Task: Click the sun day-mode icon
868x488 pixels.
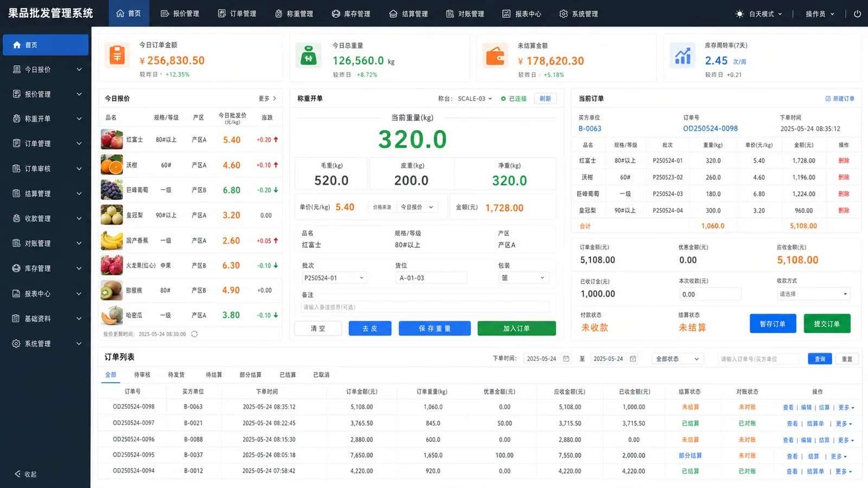Action: point(739,14)
